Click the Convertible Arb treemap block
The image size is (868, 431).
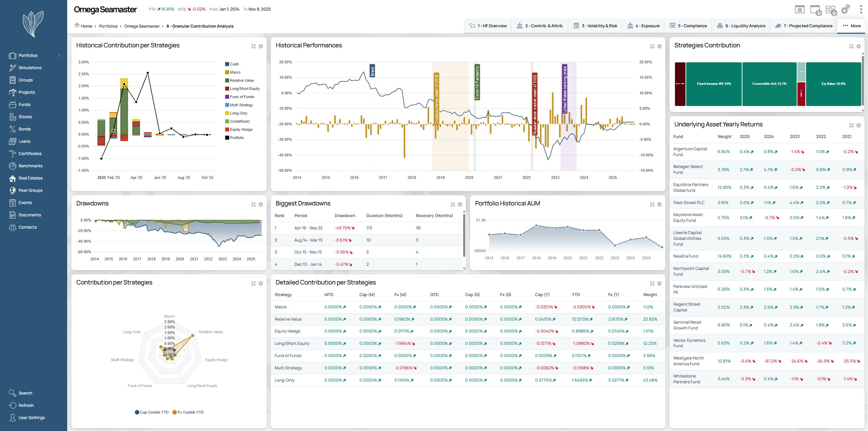pos(769,84)
